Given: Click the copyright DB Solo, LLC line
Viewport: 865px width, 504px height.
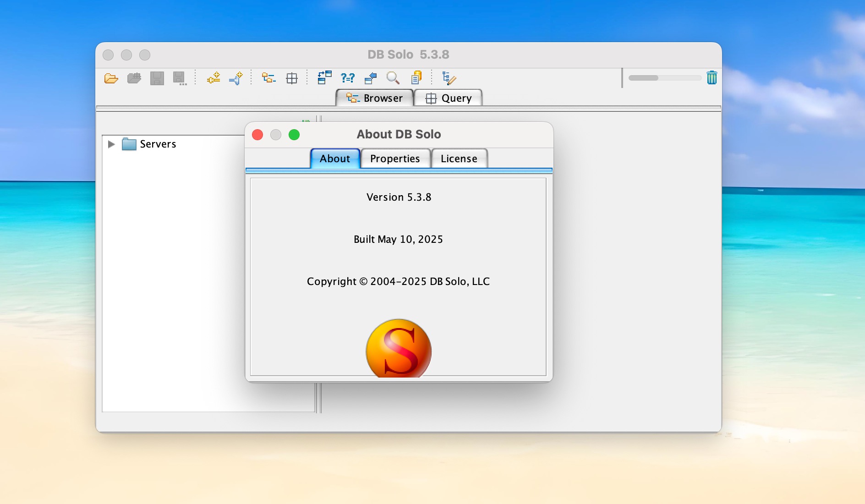Looking at the screenshot, I should 398,281.
